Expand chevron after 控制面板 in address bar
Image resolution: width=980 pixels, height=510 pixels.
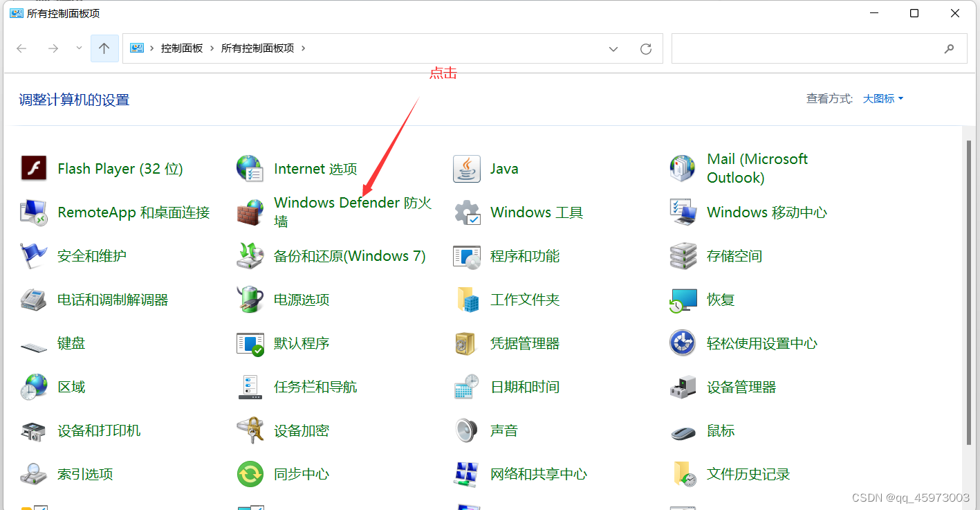tap(212, 48)
